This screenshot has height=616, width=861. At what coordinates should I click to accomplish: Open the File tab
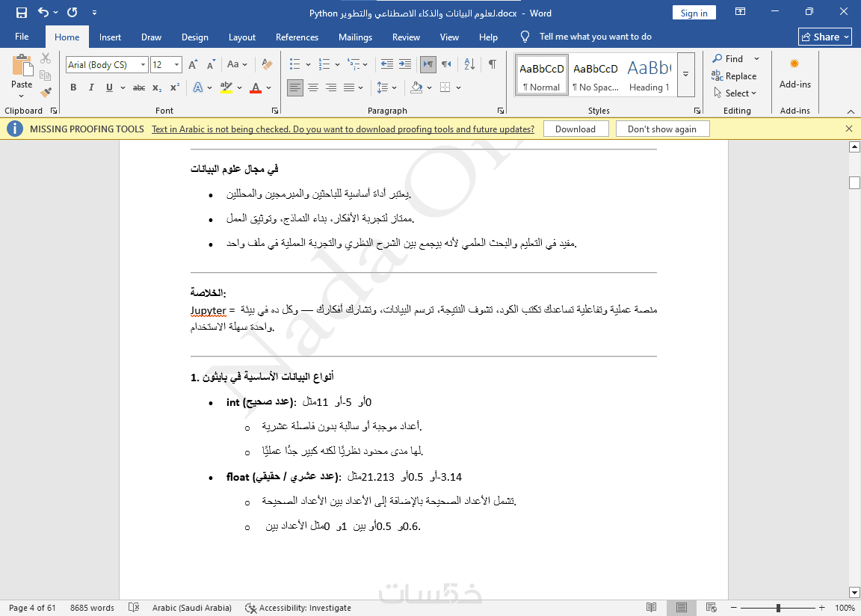tap(22, 37)
